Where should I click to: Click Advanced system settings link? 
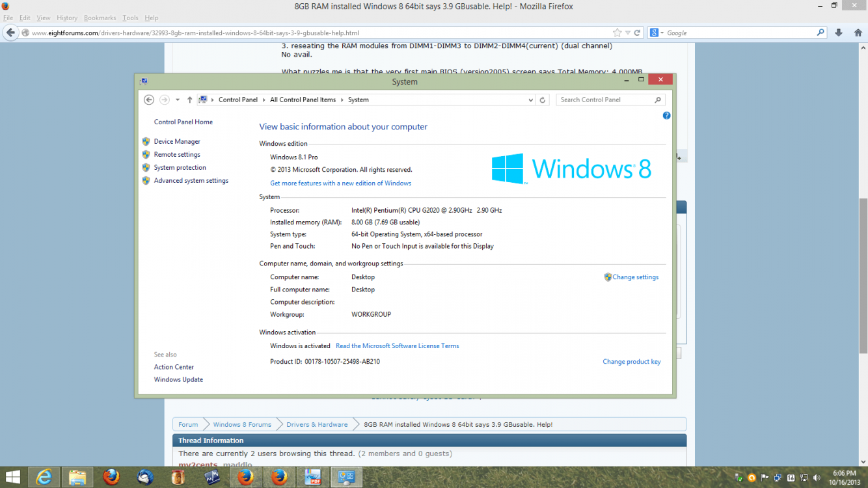[x=191, y=180]
